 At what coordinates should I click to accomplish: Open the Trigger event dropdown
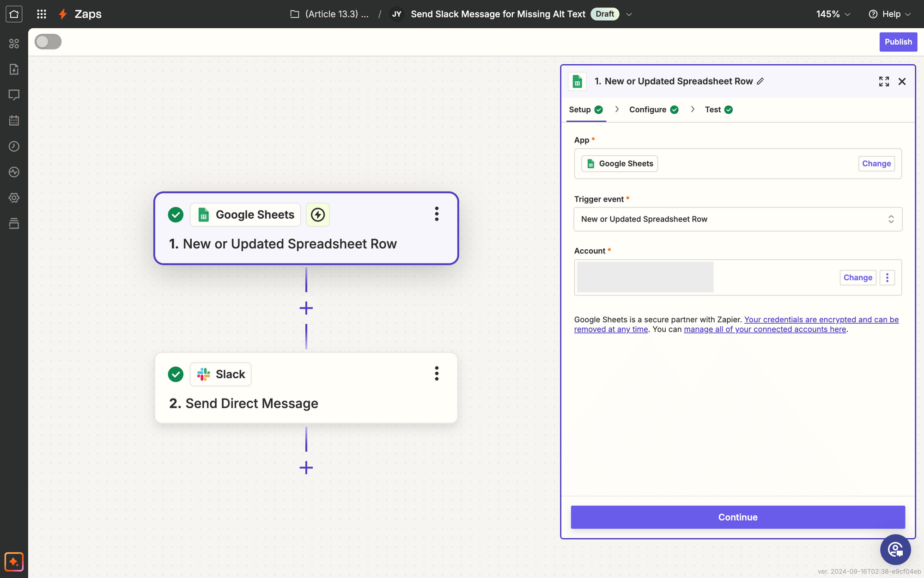(x=738, y=219)
